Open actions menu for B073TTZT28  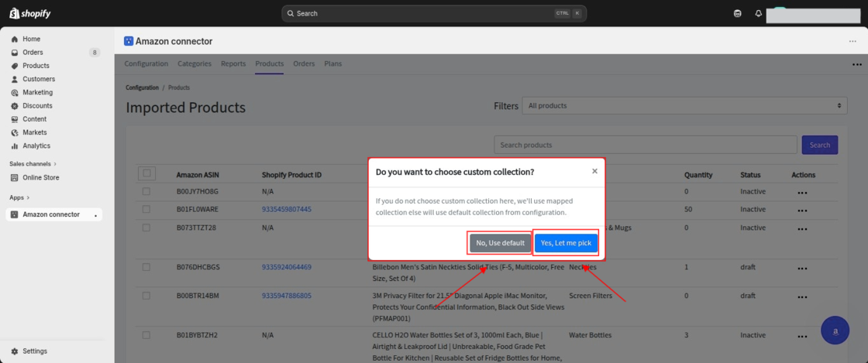coord(802,229)
